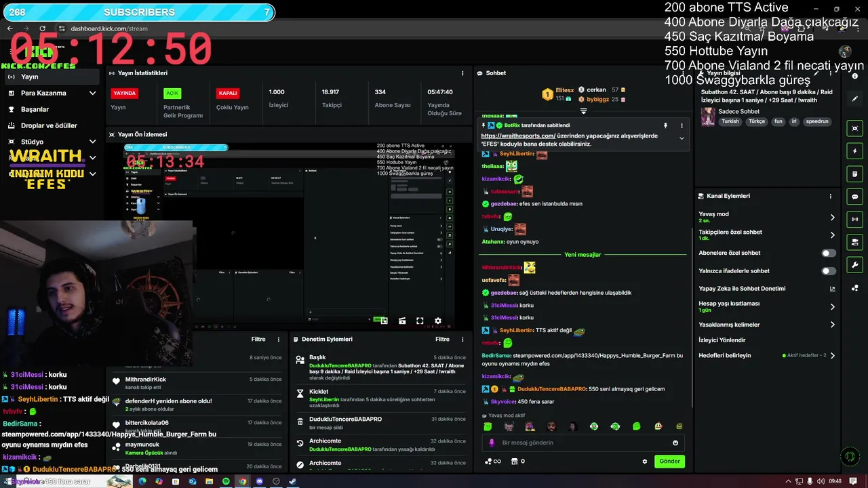Expand the Stüdyo sidebar menu

coord(93,142)
